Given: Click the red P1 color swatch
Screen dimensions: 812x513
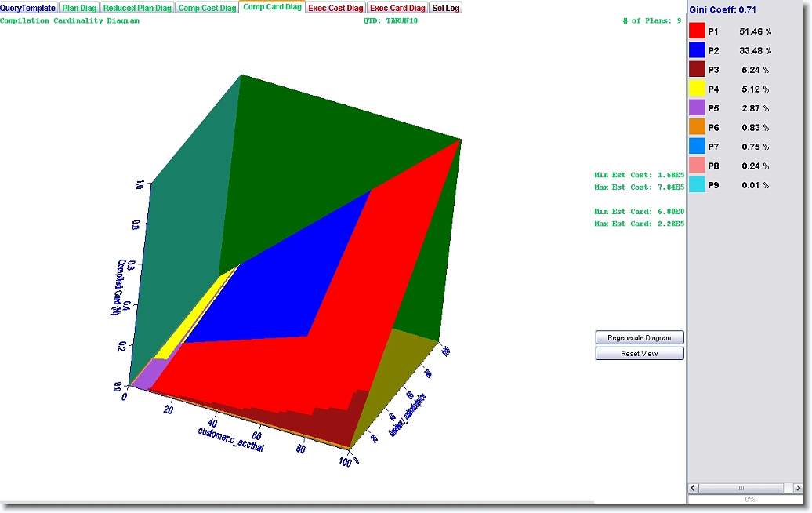Looking at the screenshot, I should [697, 31].
